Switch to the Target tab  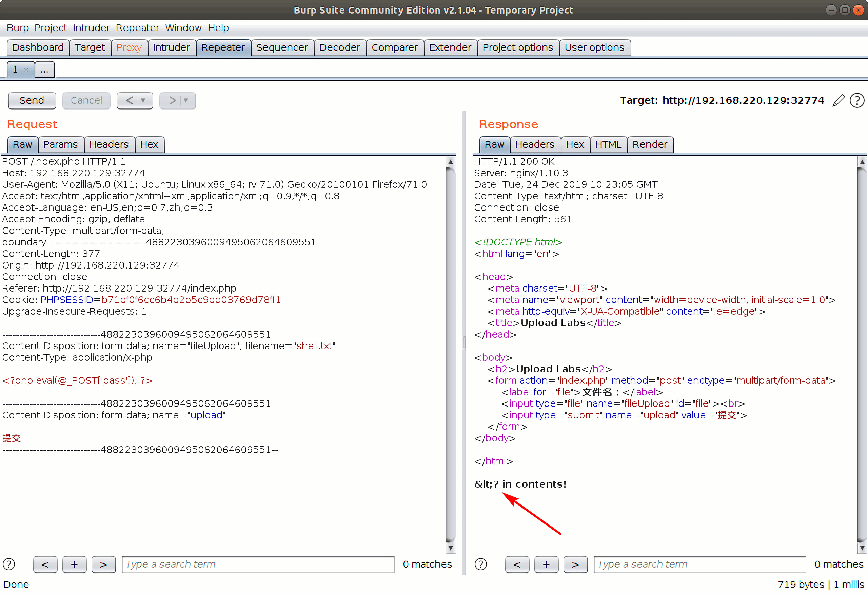click(x=90, y=48)
